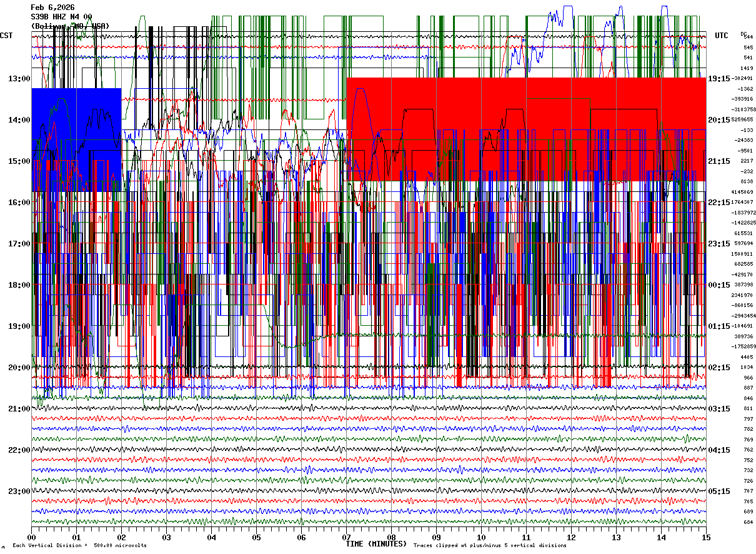The image size is (756, 554).
Task: Click the DC offset value 966
Action: click(748, 378)
